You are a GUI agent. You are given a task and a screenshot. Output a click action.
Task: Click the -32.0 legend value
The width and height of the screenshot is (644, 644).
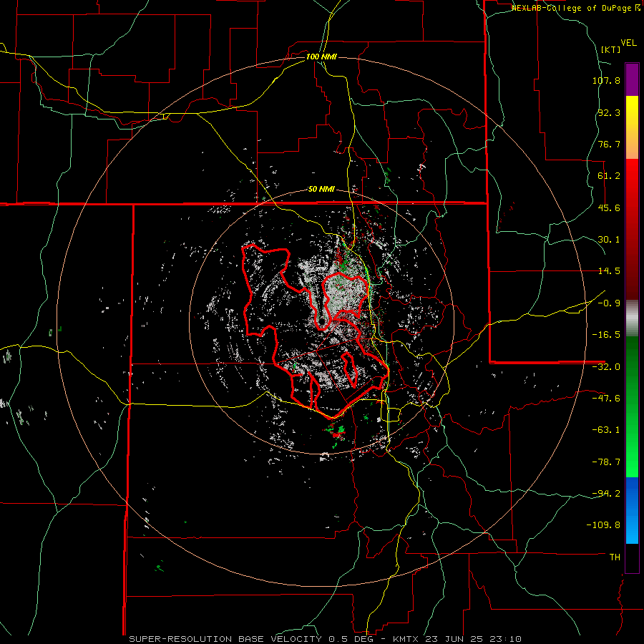(x=606, y=367)
